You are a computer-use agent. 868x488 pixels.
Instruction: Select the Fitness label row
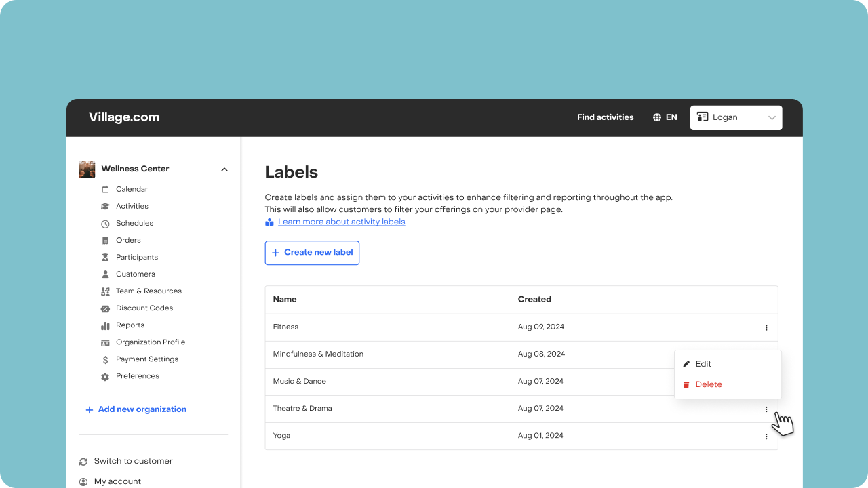(x=521, y=327)
